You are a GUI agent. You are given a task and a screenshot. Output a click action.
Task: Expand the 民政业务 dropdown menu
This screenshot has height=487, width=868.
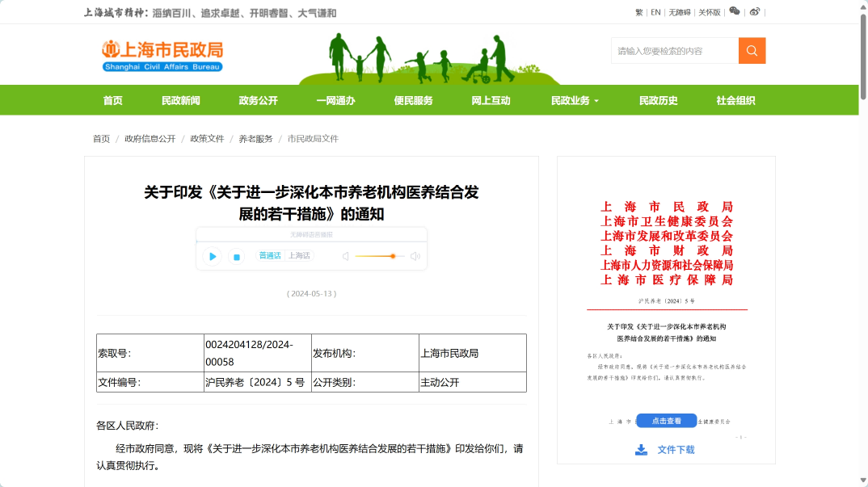[575, 101]
